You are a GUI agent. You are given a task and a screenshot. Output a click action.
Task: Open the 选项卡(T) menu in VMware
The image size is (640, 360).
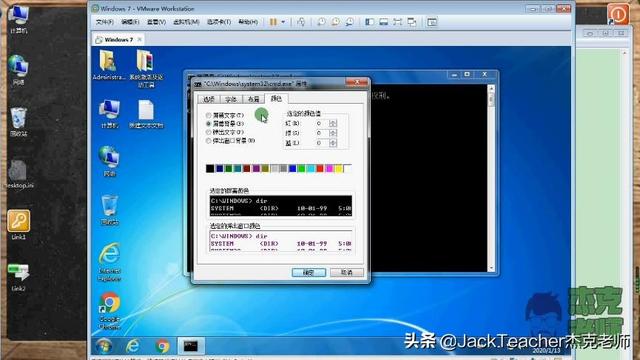pyautogui.click(x=219, y=22)
